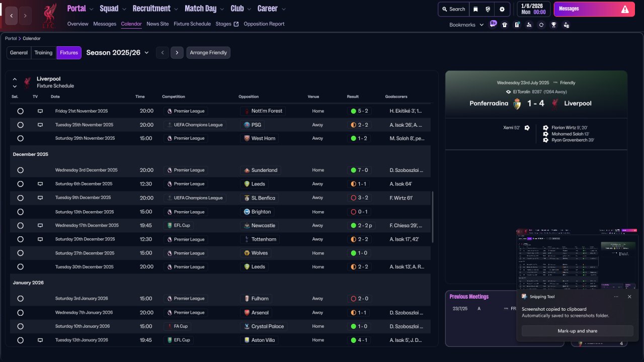Image resolution: width=644 pixels, height=362 pixels.
Task: Open the last bookmark icon after the trophy
Action: [x=567, y=25]
